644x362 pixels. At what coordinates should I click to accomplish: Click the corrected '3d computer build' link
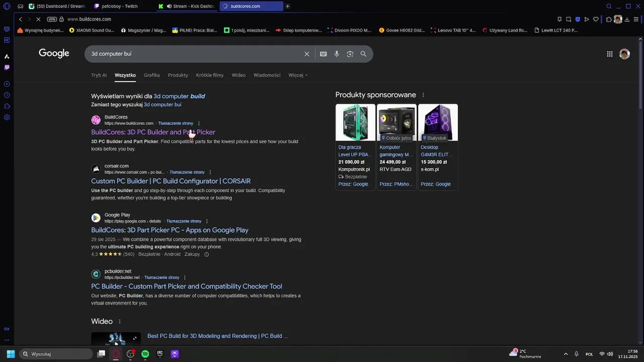[179, 96]
